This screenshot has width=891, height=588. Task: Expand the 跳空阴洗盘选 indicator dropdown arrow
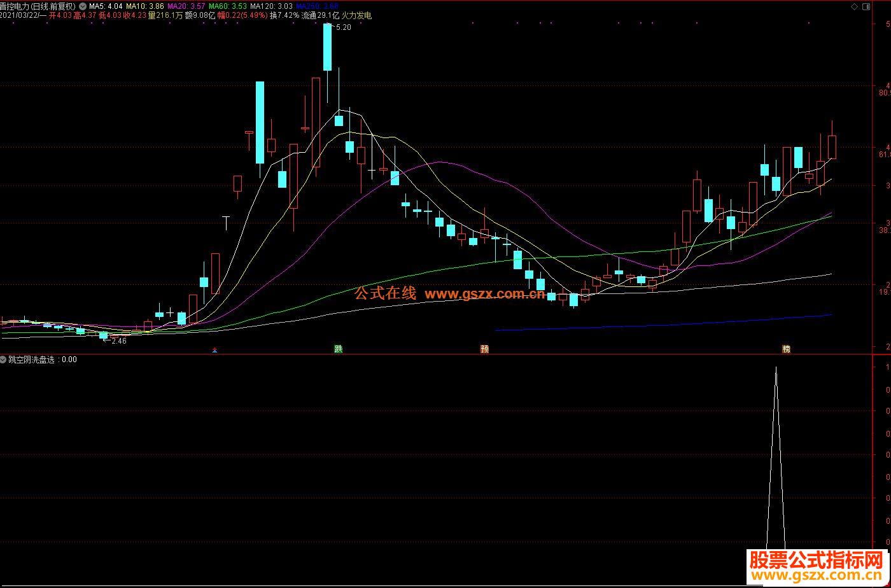pos(3,360)
